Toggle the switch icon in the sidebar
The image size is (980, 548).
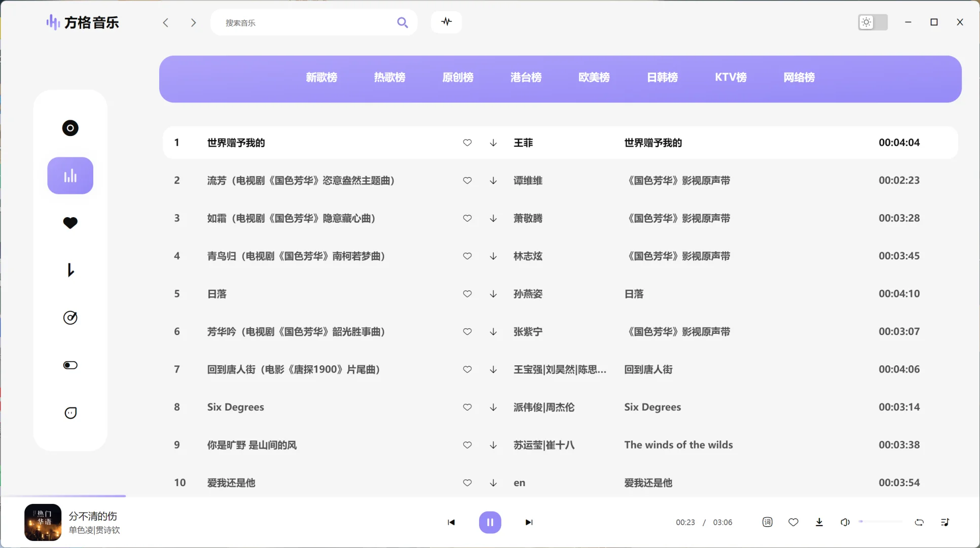(x=70, y=365)
